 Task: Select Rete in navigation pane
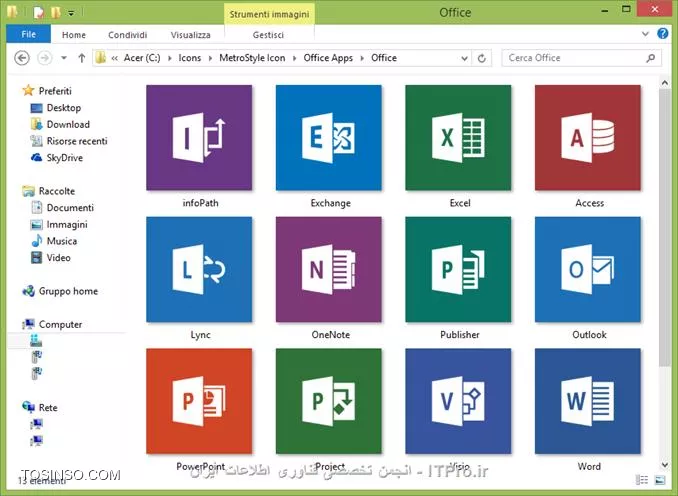(x=48, y=407)
